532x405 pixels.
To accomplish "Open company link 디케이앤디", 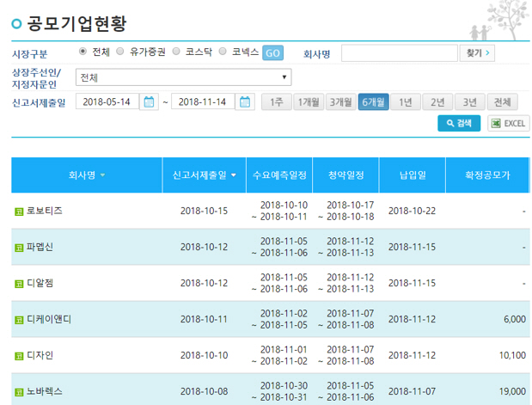I will point(49,319).
